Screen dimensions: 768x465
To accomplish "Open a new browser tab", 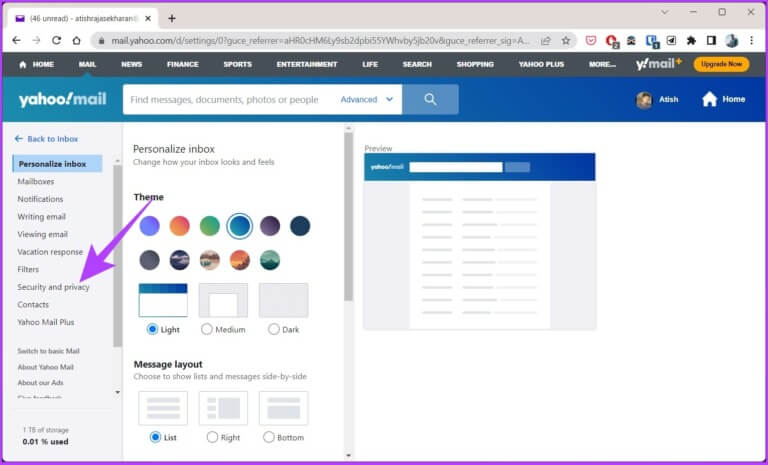I will click(x=171, y=19).
